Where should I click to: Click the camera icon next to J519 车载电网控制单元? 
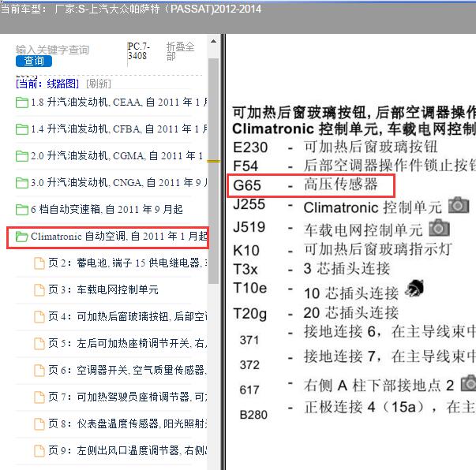[439, 227]
